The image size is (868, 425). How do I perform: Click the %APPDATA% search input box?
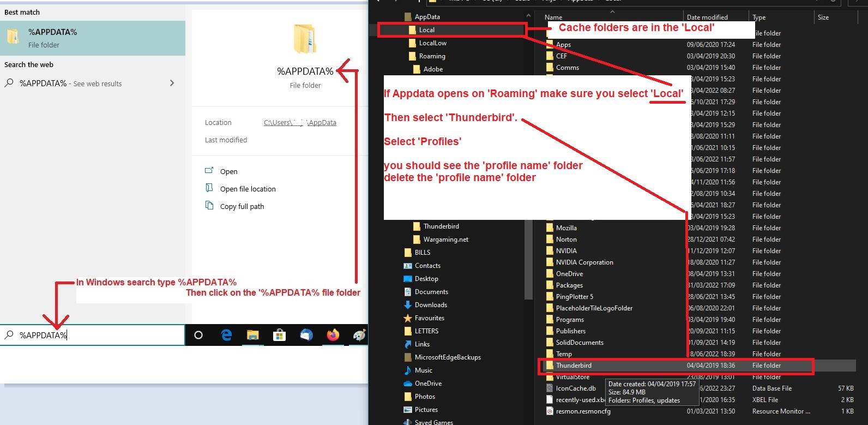tap(93, 335)
